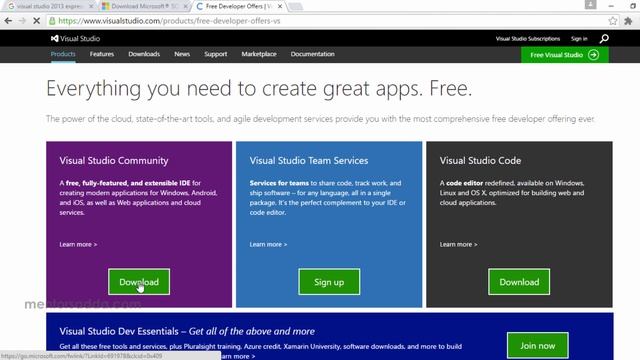Image resolution: width=640 pixels, height=360 pixels.
Task: Select the Free Developer Offers tab
Action: click(x=239, y=7)
